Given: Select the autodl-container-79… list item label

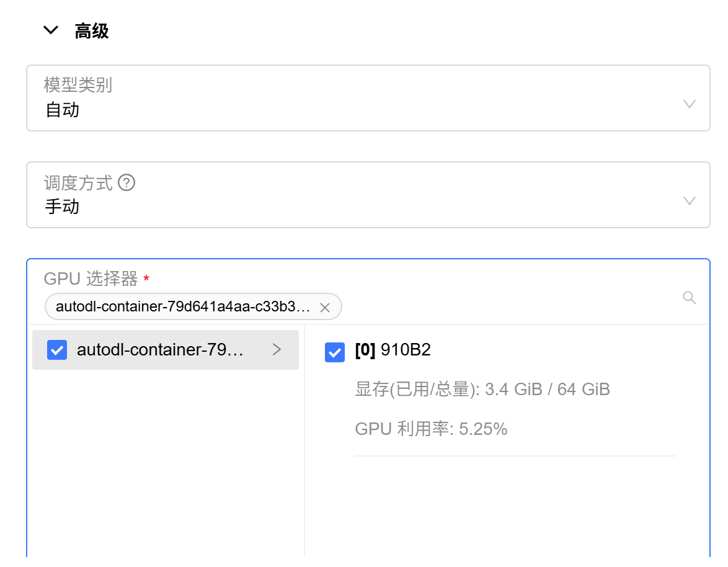Looking at the screenshot, I should pyautogui.click(x=160, y=350).
